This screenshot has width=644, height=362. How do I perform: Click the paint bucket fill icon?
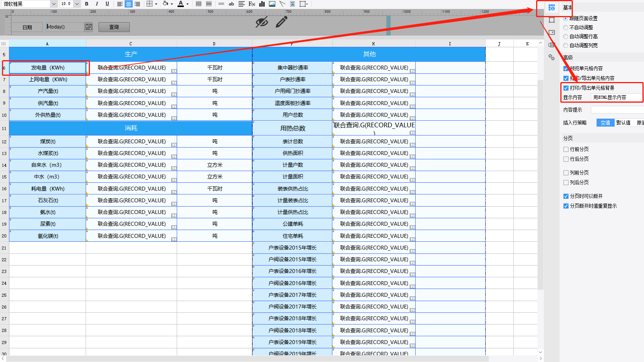(165, 4)
